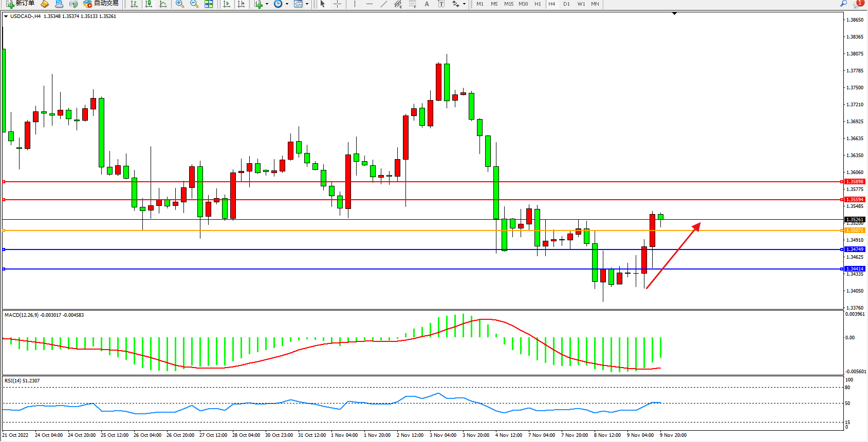Switch to H4 timeframe
The image size is (868, 442).
tap(551, 4)
